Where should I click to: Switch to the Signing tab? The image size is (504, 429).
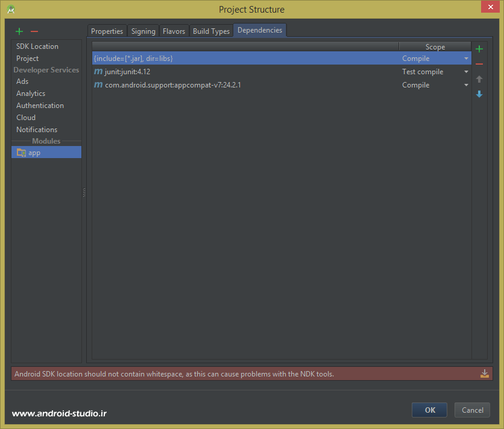click(143, 30)
